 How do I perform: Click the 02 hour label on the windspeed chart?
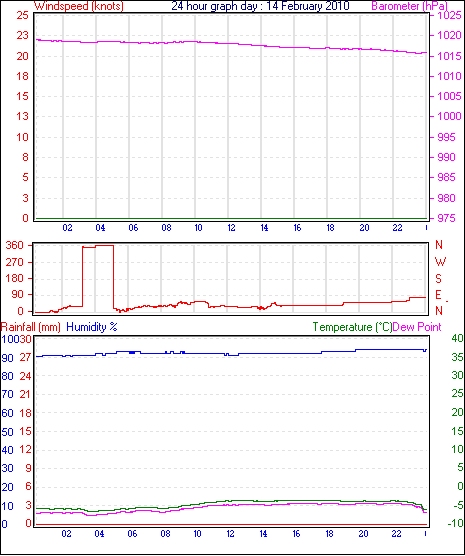tap(67, 228)
